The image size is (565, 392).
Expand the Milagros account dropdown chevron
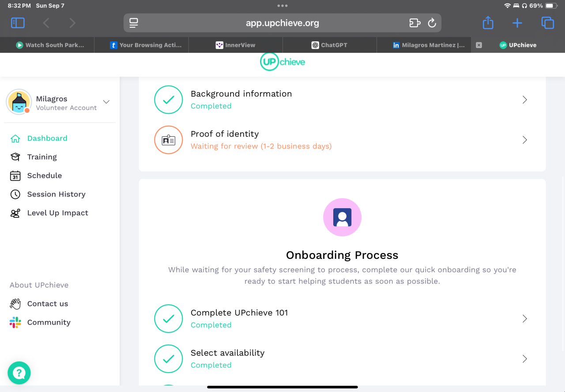[106, 102]
